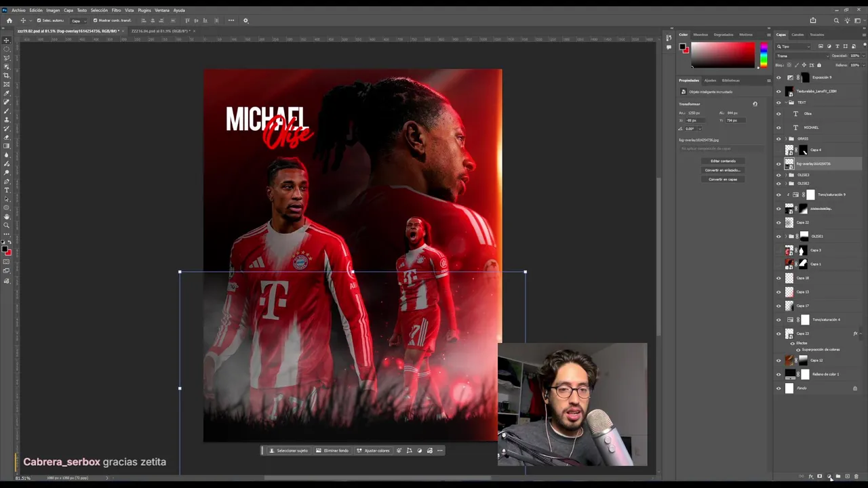Open the Ventana menu

click(162, 10)
